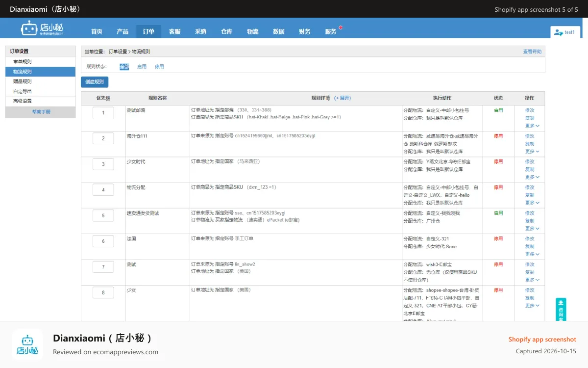This screenshot has width=588, height=368.
Task: Click the 停用 status of rule 海外仓111
Action: coord(498,136)
